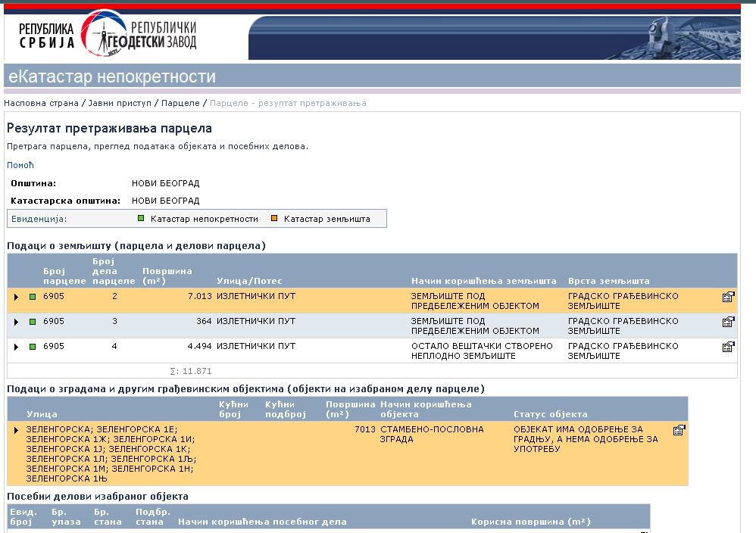Expand row arrow for parcel part 4
This screenshot has height=533, width=756.
tap(17, 347)
